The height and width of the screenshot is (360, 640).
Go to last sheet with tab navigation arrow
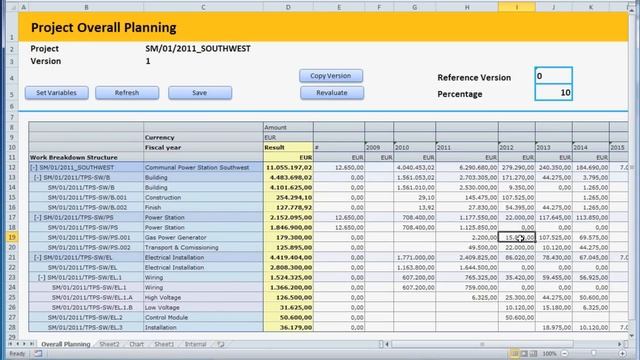coord(31,344)
